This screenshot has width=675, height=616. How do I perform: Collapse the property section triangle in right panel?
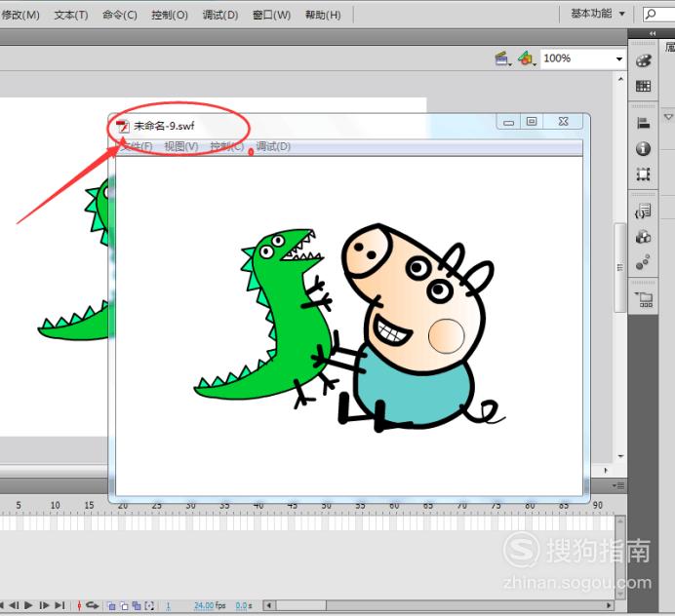click(668, 117)
